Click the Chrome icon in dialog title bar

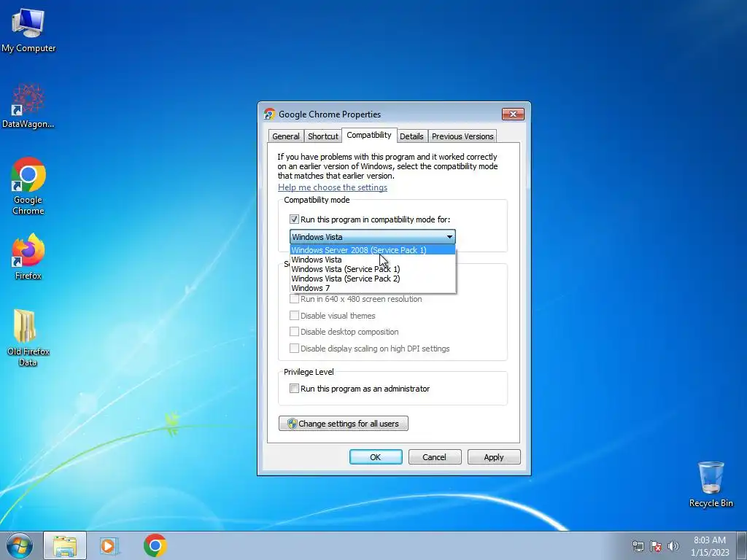coord(270,114)
